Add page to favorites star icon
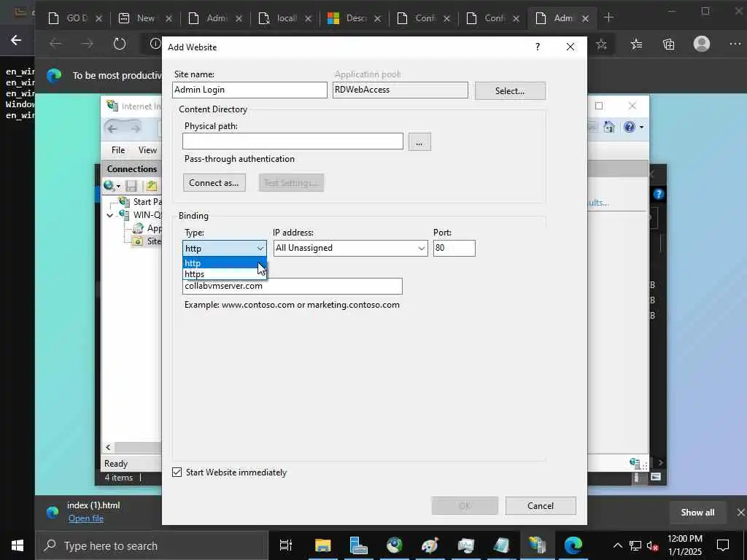 (601, 44)
